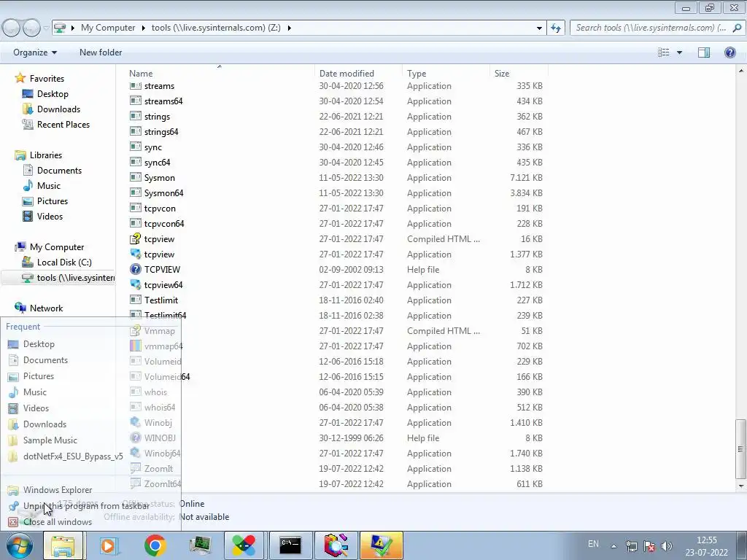The height and width of the screenshot is (560, 747).
Task: Open Windows Explorer from taskbar
Action: [63, 545]
